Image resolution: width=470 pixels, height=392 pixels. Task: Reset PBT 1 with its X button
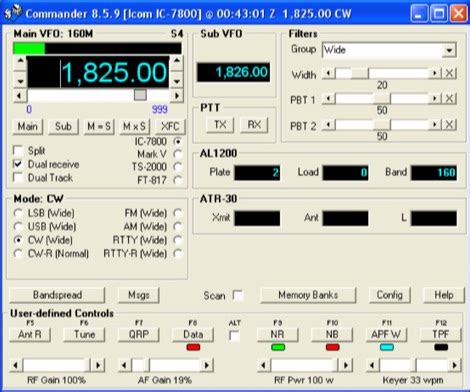(449, 99)
